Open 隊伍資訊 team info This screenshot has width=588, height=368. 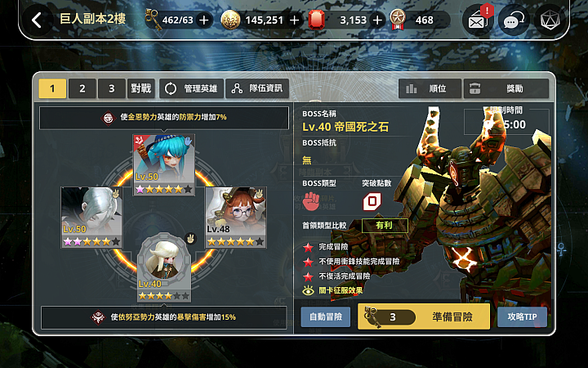click(x=257, y=88)
